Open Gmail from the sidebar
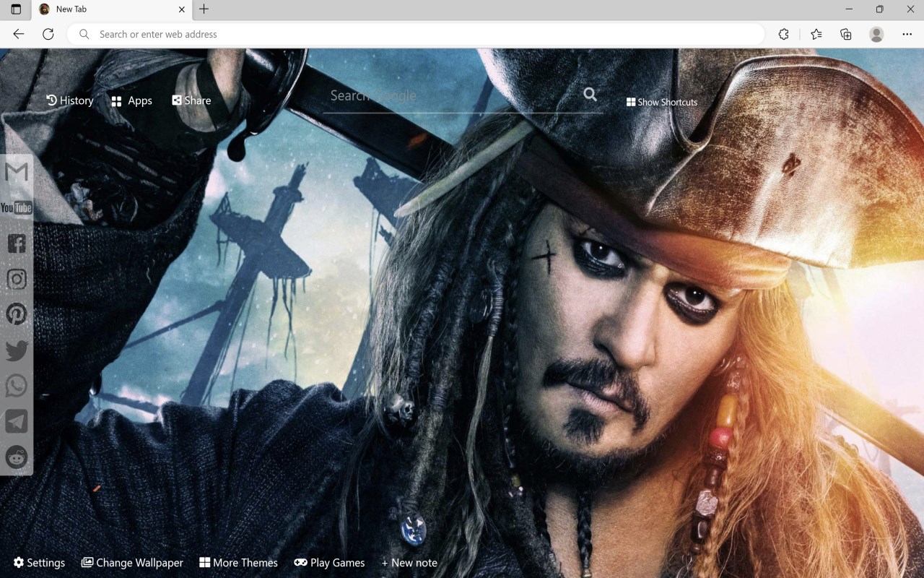 tap(17, 172)
